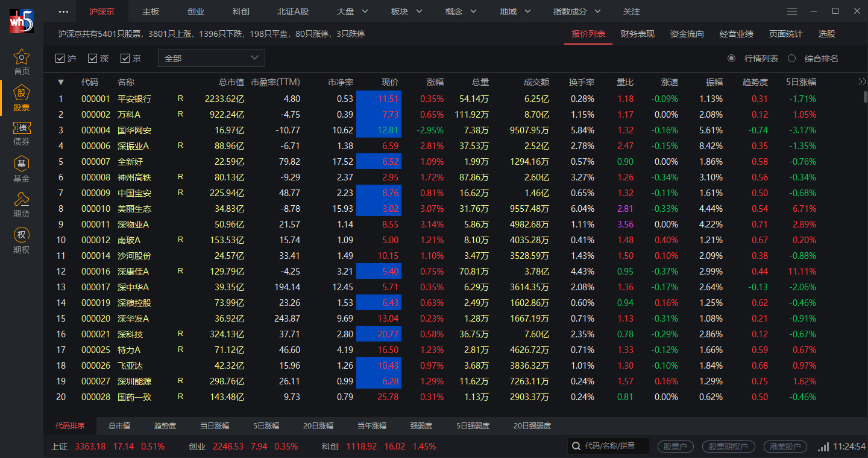
Task: Expand the 板块 dropdown menu
Action: coord(406,11)
